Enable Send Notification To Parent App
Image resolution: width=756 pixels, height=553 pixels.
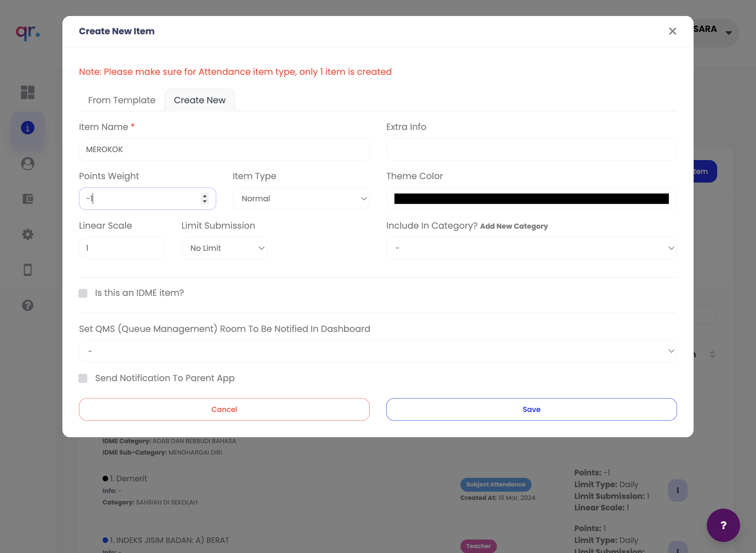[83, 378]
